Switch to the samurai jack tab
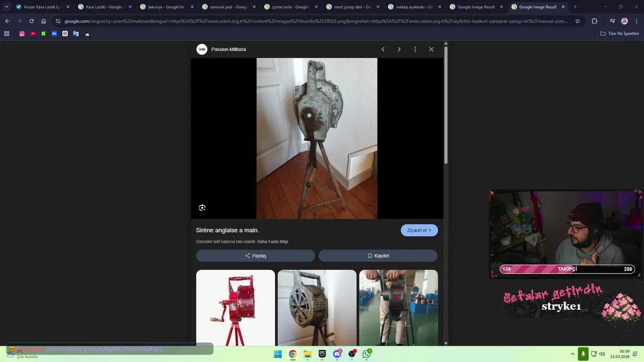This screenshot has height=362, width=644. point(228,7)
